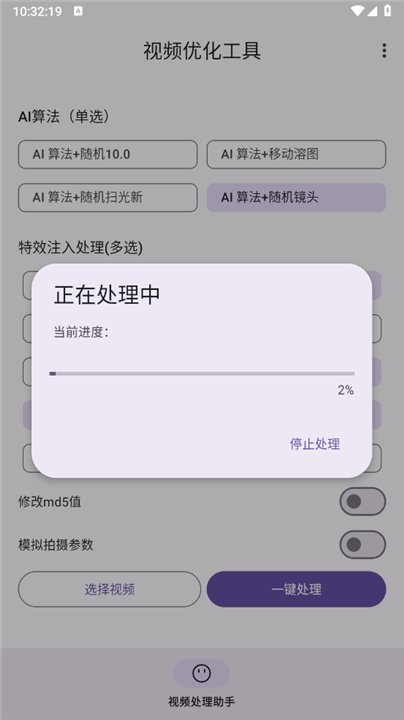Select AI 算法+随机镜头 option
Image resolution: width=404 pixels, height=720 pixels.
tap(296, 197)
